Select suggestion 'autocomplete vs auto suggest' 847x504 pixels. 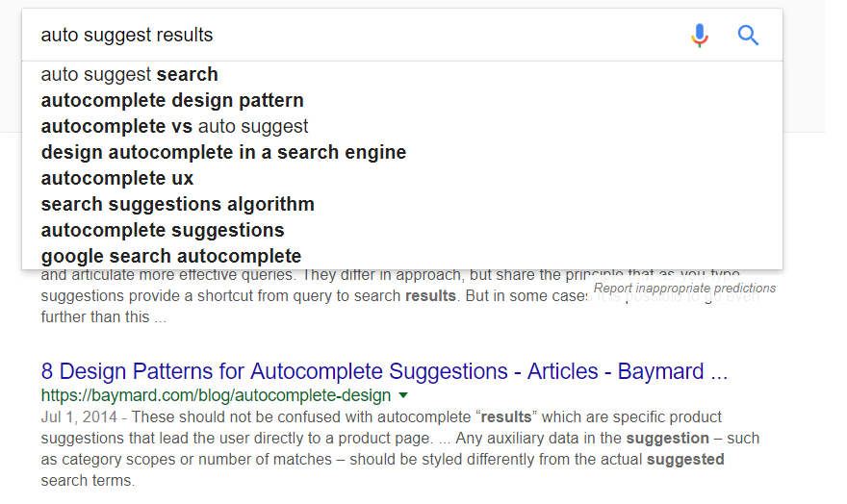pyautogui.click(x=402, y=126)
